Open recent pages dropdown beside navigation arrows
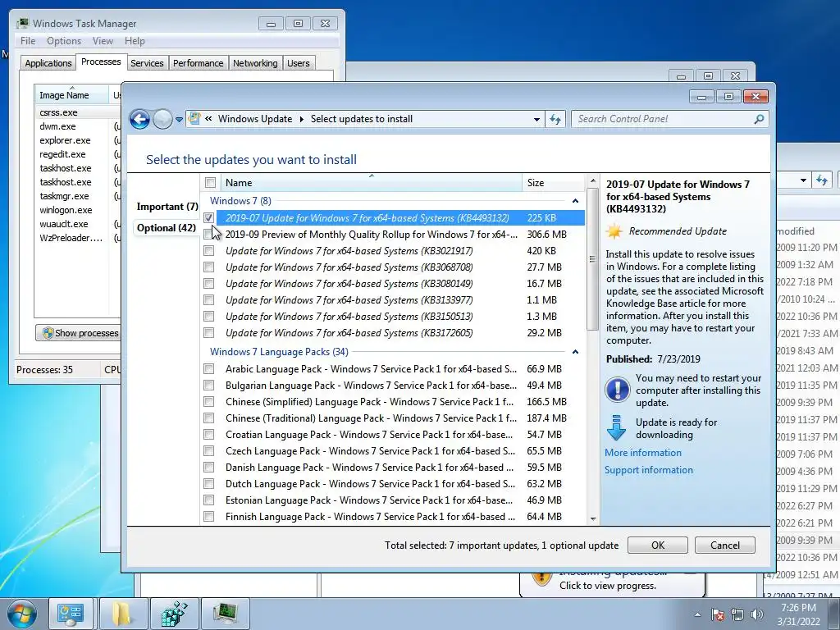This screenshot has height=630, width=840. [x=179, y=120]
